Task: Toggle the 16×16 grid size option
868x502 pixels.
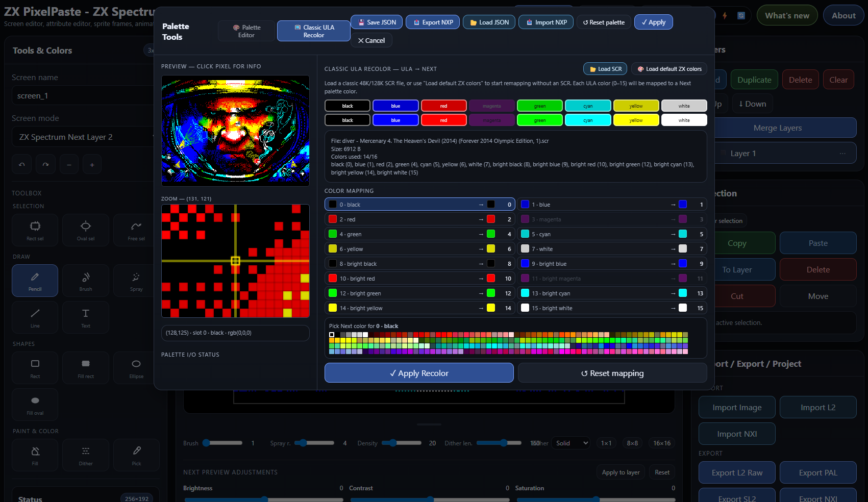Action: tap(662, 443)
